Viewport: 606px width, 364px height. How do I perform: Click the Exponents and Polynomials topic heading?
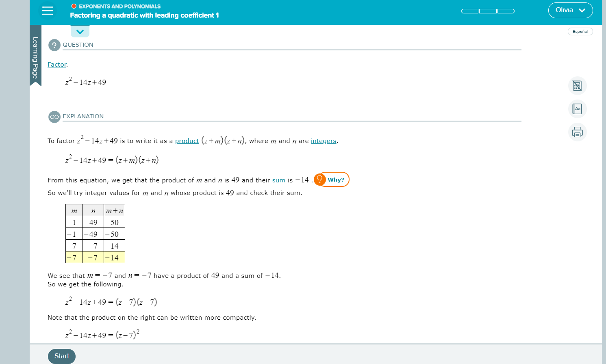(x=119, y=6)
